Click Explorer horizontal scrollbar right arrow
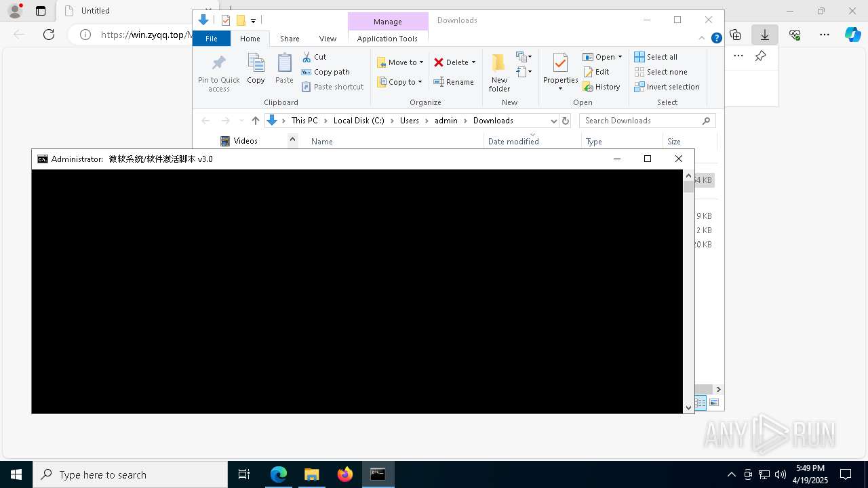868x488 pixels. (x=718, y=389)
